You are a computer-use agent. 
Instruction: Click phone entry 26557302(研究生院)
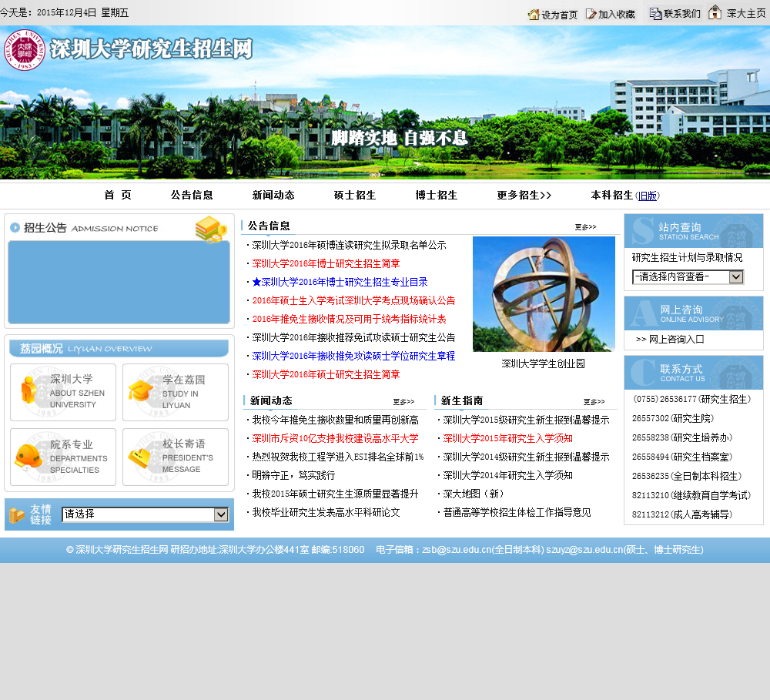pyautogui.click(x=673, y=418)
